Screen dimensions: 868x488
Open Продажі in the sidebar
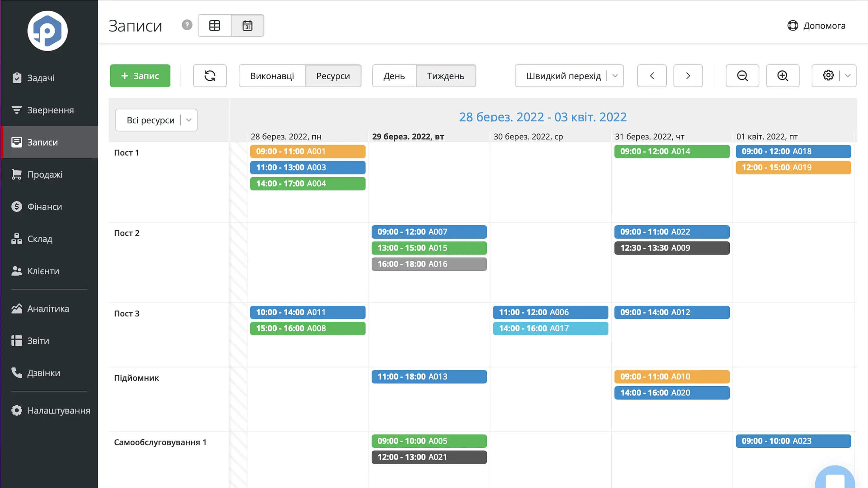(x=45, y=175)
